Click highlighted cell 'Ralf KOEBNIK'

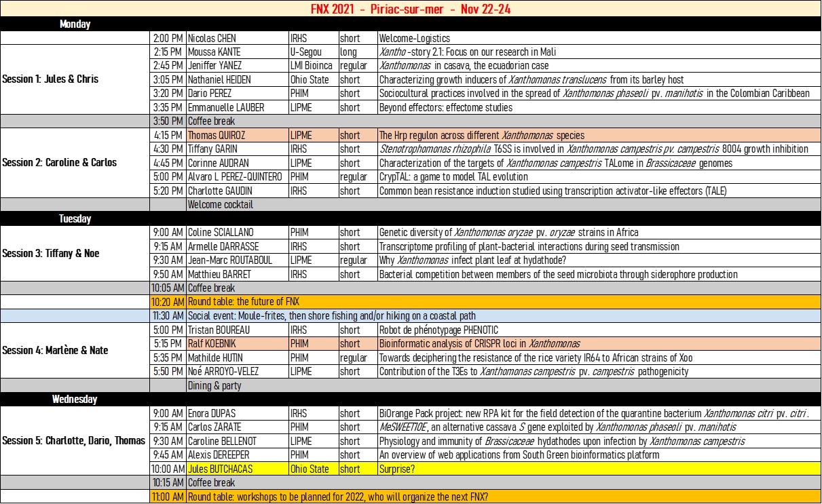click(237, 344)
